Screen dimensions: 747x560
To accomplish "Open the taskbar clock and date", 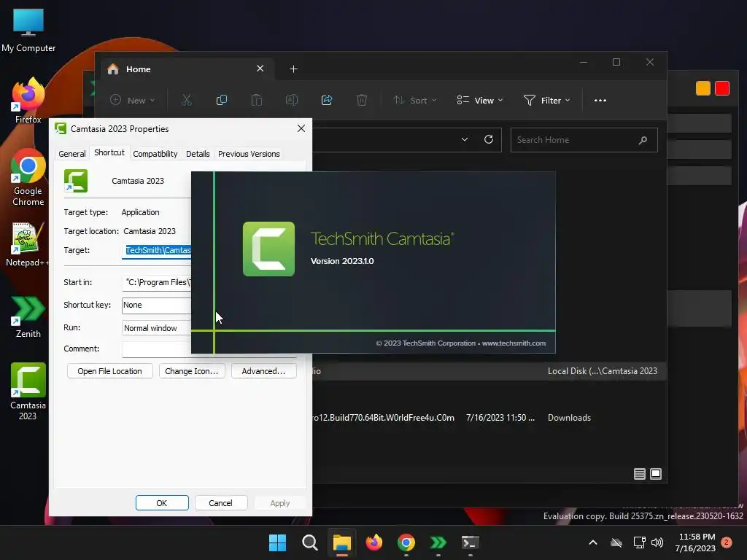I will click(695, 542).
